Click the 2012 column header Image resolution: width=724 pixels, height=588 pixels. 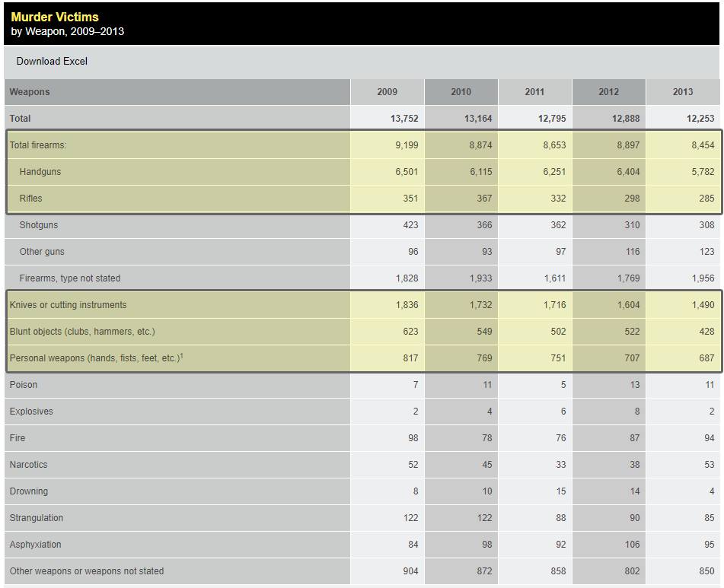608,92
